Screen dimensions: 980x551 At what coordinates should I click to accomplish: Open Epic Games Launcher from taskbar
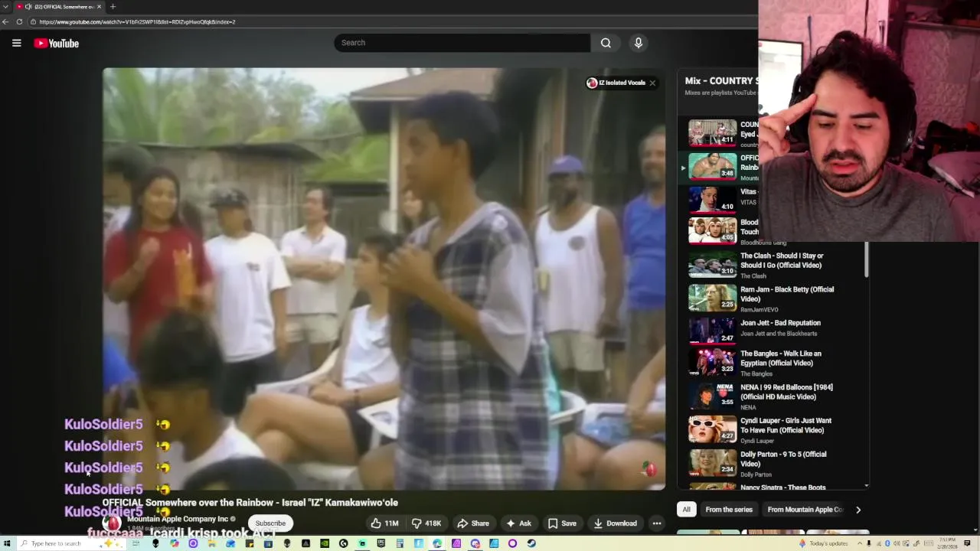click(381, 543)
